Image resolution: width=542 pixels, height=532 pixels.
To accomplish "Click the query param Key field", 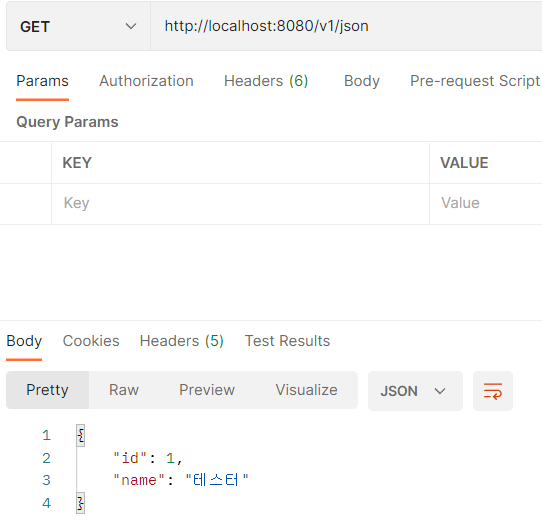I will point(240,203).
